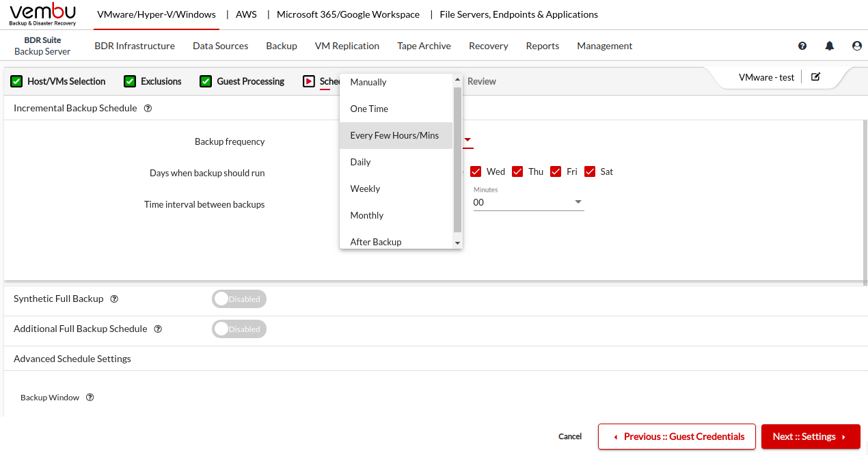Click help icon next to Incremental Backup Schedule
868x455 pixels.
[x=148, y=108]
